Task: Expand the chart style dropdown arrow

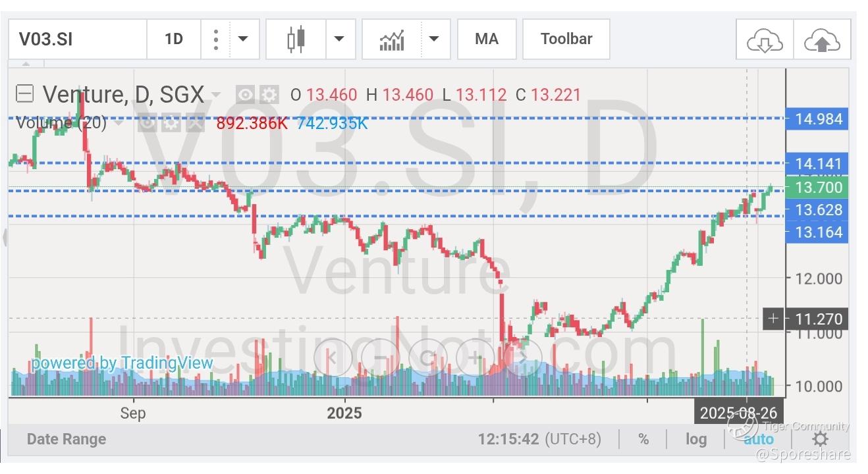Action: click(339, 39)
